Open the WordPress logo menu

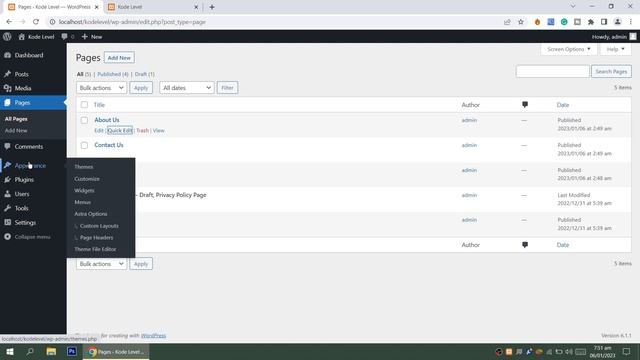pos(7,37)
